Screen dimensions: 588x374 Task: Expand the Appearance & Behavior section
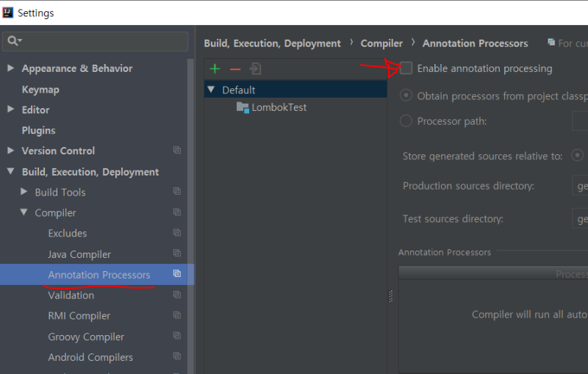coord(10,68)
